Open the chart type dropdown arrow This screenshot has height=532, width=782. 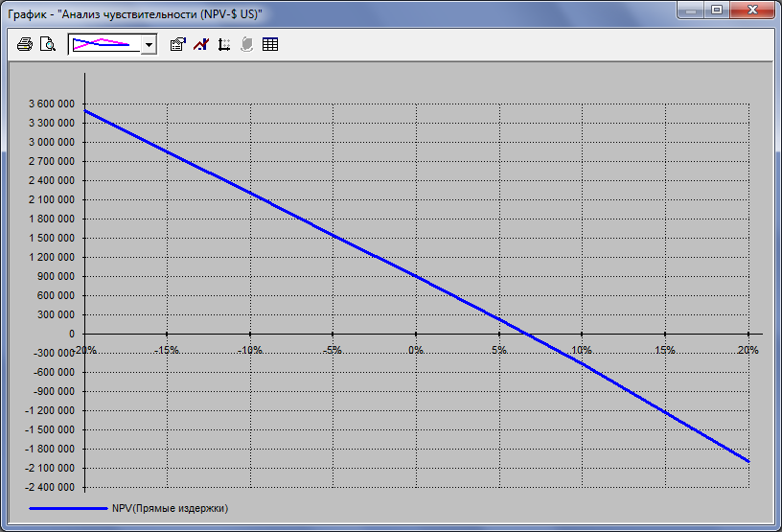coord(149,45)
